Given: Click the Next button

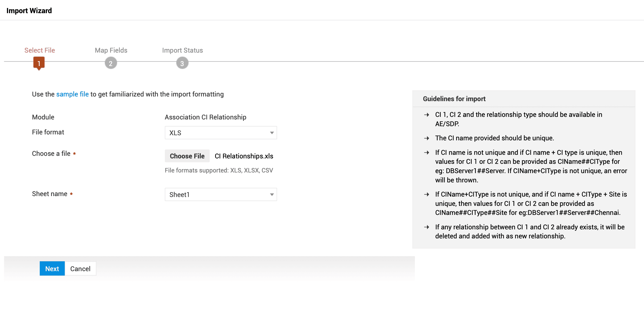Looking at the screenshot, I should click(52, 269).
